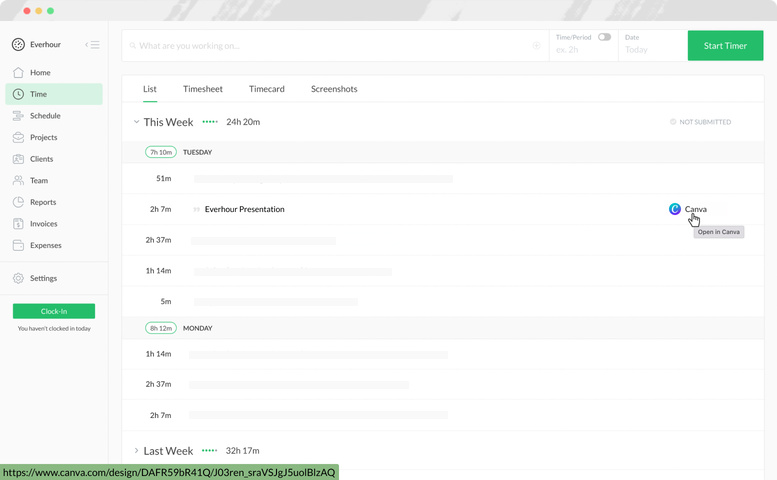Screen dimensions: 777x480
Task: Click the Clock-in button
Action: coord(54,311)
